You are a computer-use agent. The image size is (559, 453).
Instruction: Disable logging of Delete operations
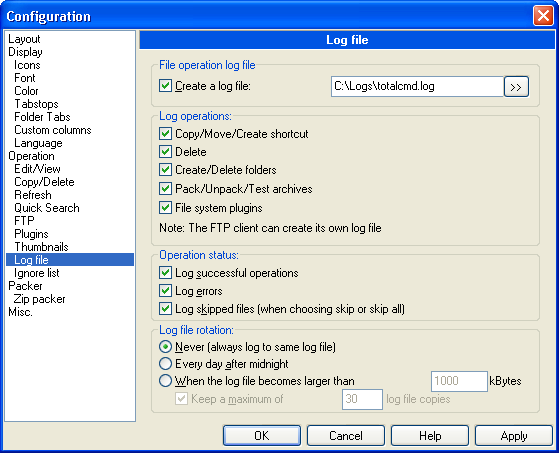click(x=165, y=152)
